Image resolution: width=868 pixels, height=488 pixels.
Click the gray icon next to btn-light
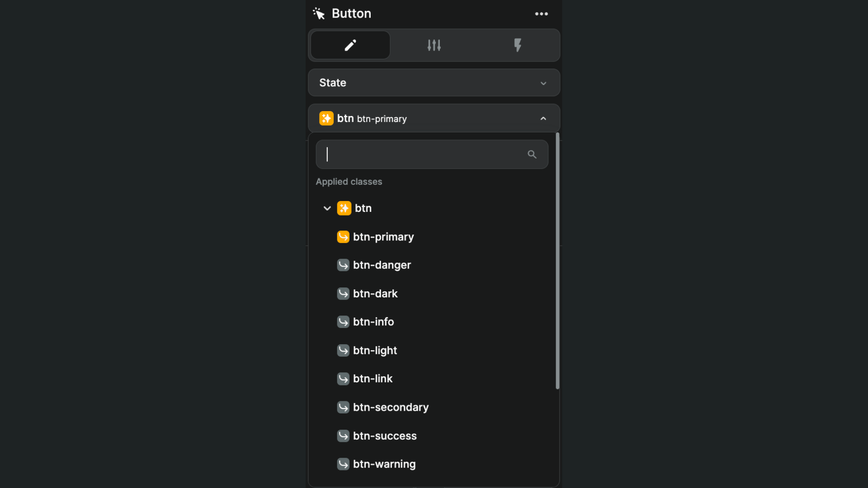tap(343, 350)
